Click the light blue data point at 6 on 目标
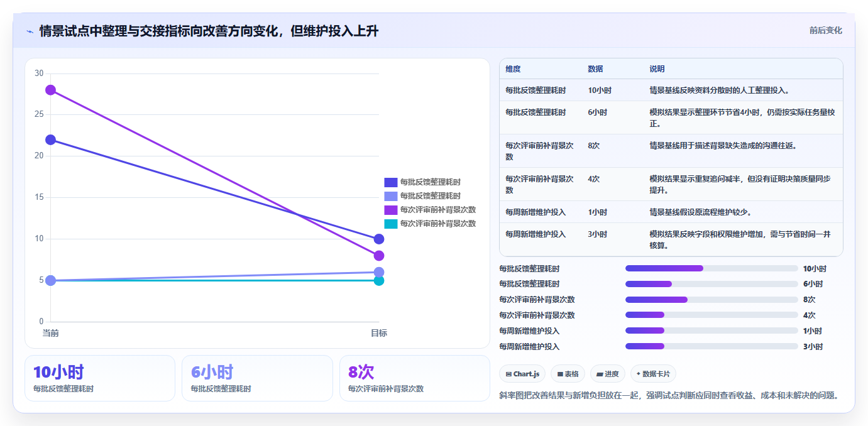Image resolution: width=868 pixels, height=426 pixels. (379, 272)
